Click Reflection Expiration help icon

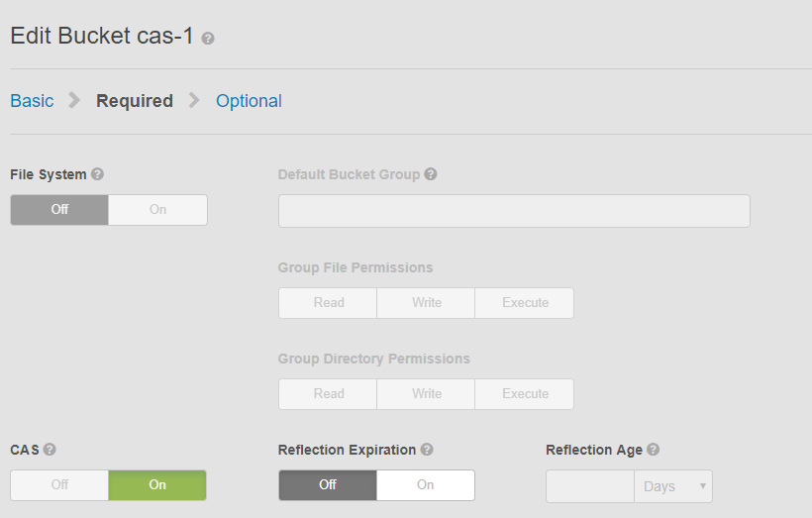pos(427,450)
